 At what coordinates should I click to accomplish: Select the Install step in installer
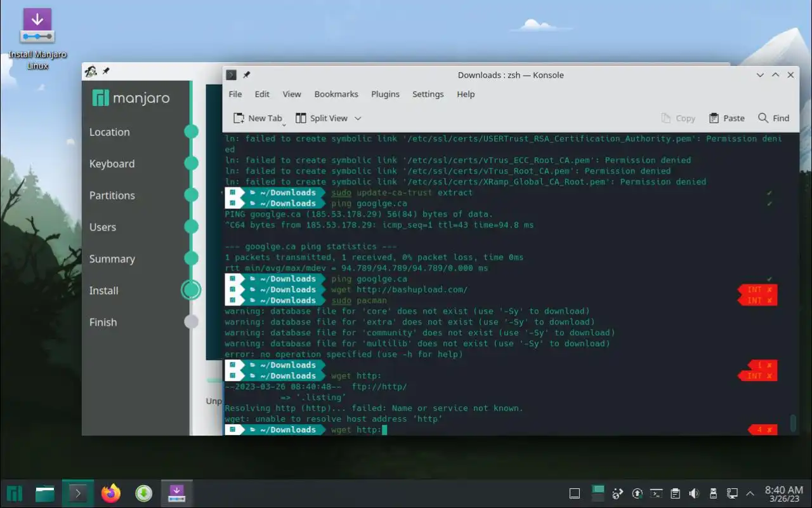click(x=103, y=291)
